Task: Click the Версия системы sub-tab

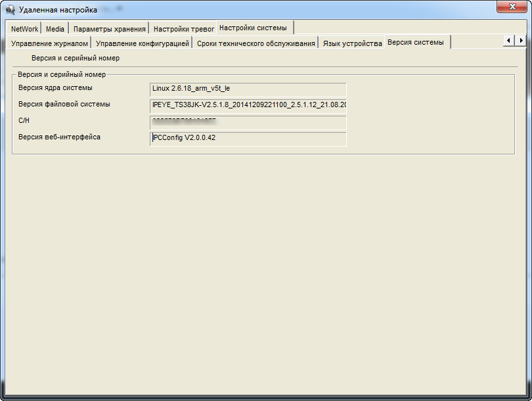Action: point(415,42)
